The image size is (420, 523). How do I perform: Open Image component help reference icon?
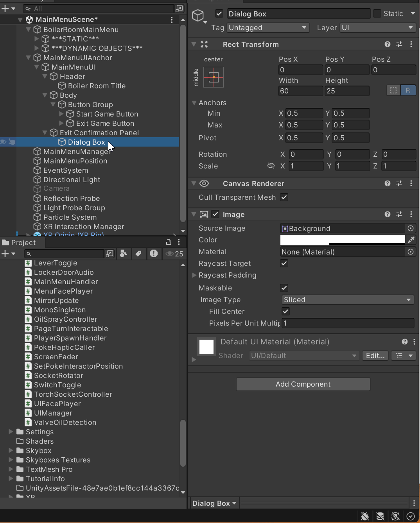pos(387,214)
